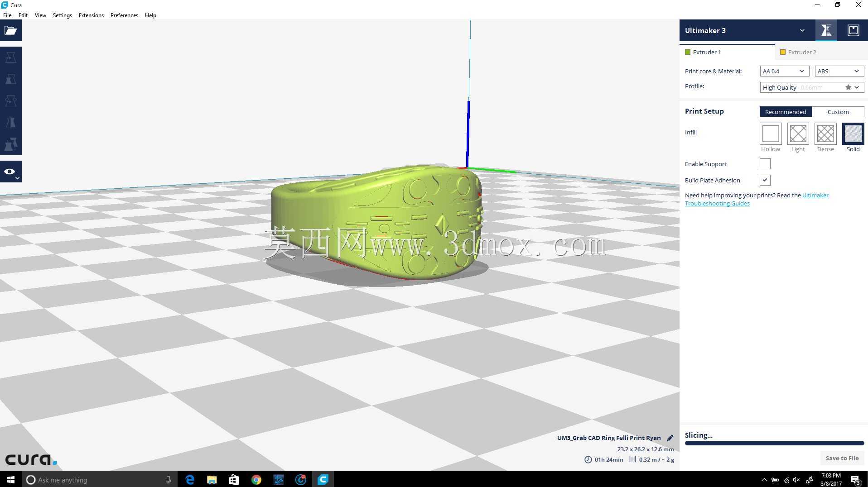Click the taskbar clock showing 7:03 PM
The image size is (868, 487).
(831, 479)
